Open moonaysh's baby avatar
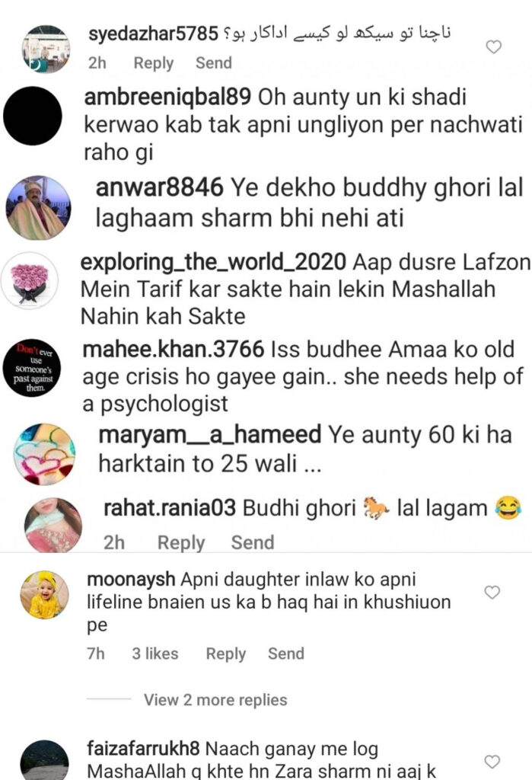The image size is (532, 780). tap(44, 594)
